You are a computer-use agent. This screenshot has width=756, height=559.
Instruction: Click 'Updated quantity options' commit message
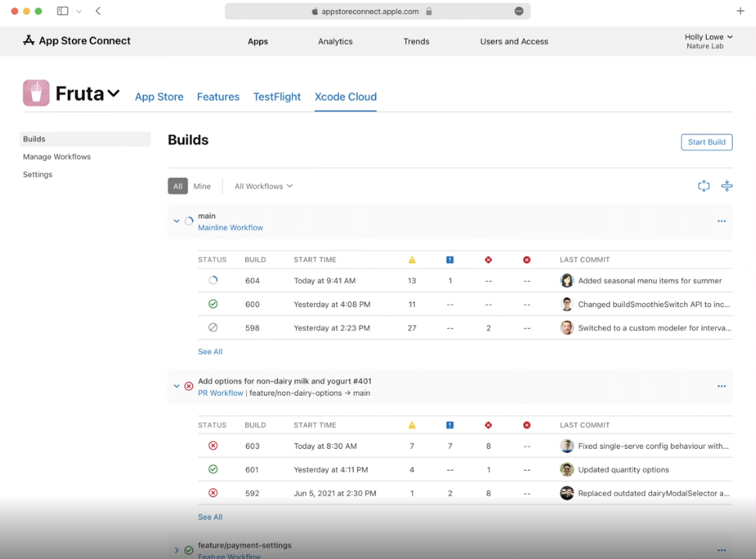point(623,470)
